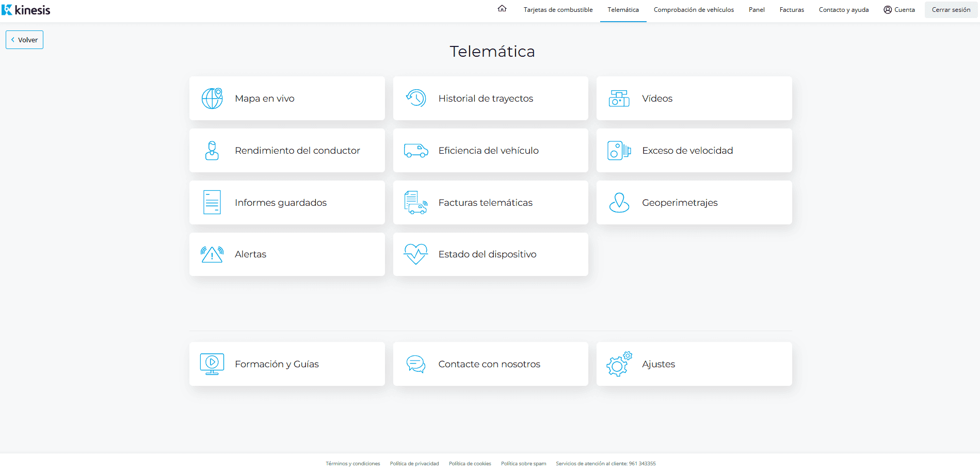This screenshot has height=472, width=980.
Task: Open the Mapa en vivo globe icon
Action: [x=212, y=99]
